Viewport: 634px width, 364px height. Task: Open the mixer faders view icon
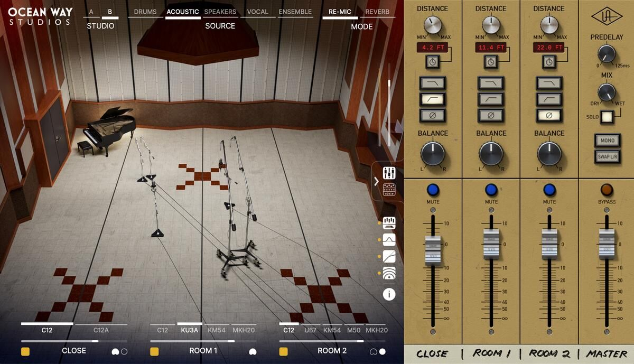tap(389, 173)
